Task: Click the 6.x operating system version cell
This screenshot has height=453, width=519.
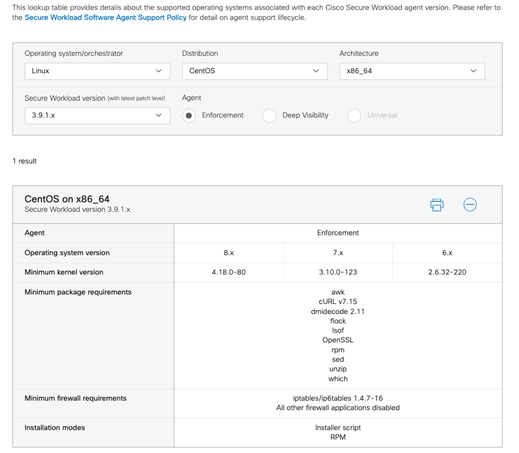Action: pos(447,253)
